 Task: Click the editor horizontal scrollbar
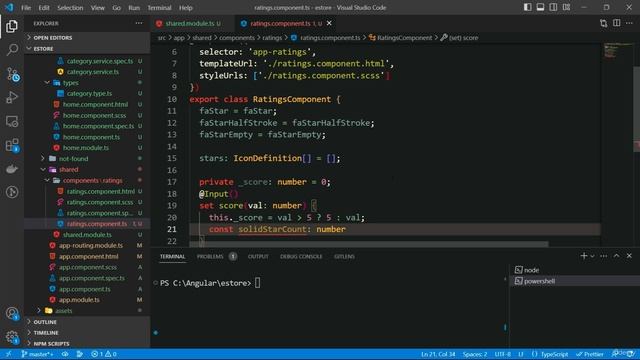369,244
